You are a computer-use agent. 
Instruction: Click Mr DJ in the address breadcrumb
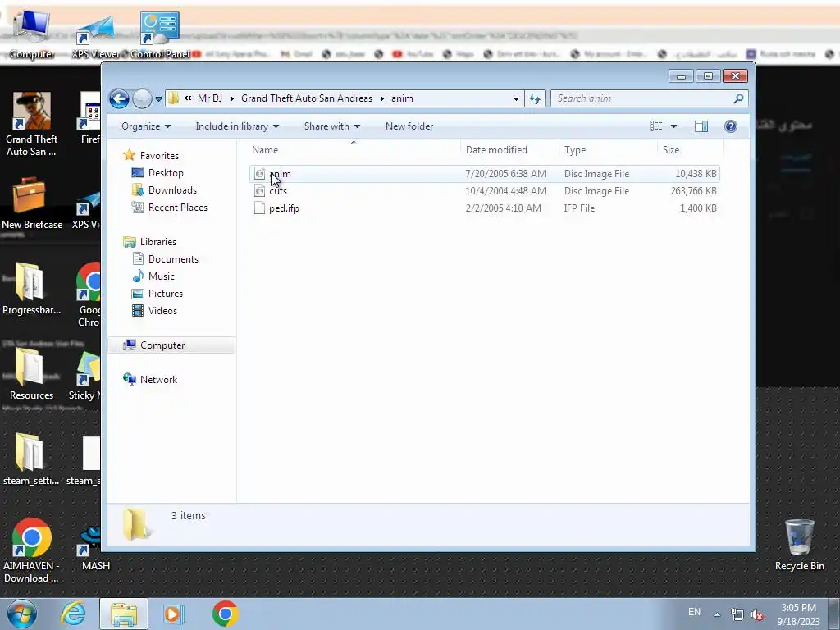210,98
